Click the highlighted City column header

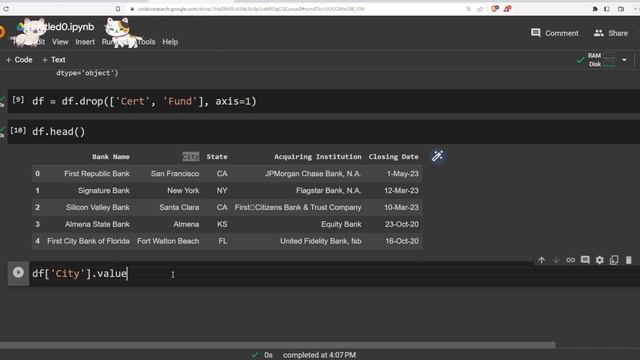point(191,156)
